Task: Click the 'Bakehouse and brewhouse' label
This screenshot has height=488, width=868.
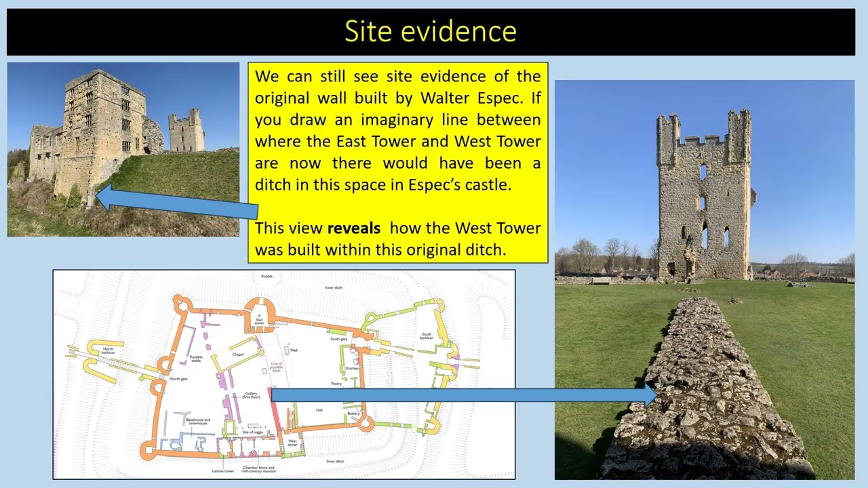Action: pyautogui.click(x=198, y=422)
